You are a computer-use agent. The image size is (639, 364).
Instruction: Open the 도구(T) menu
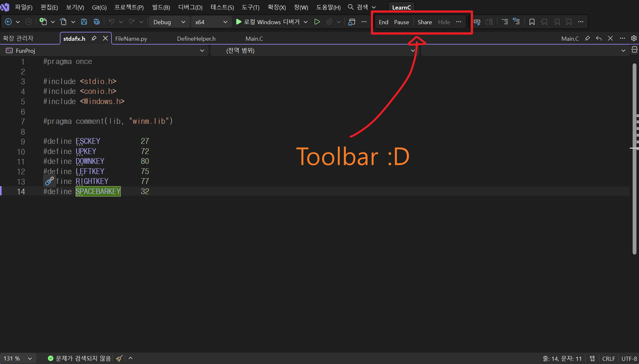click(251, 7)
